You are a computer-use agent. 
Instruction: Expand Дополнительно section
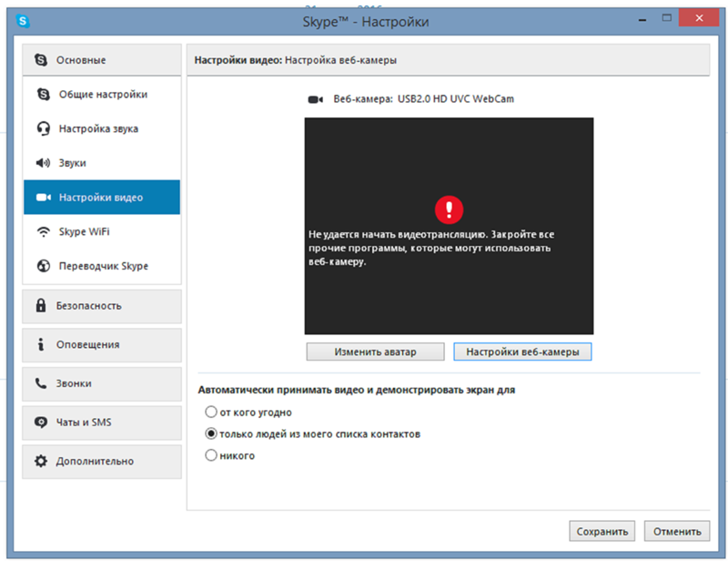pyautogui.click(x=102, y=462)
